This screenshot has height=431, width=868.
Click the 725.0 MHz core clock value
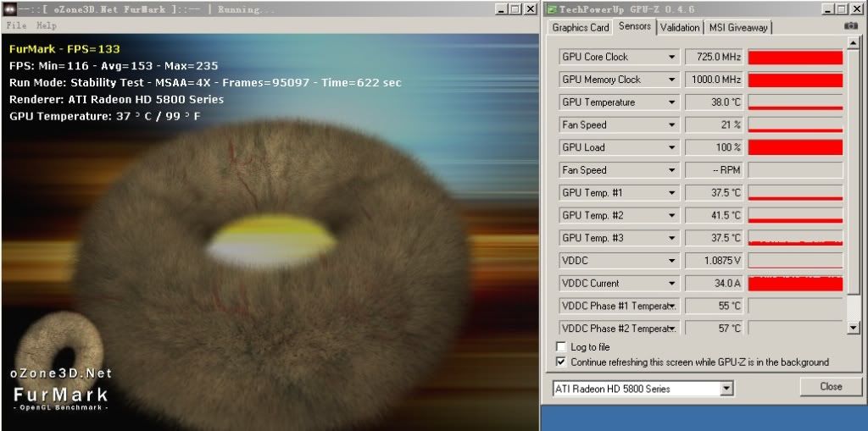(x=714, y=57)
